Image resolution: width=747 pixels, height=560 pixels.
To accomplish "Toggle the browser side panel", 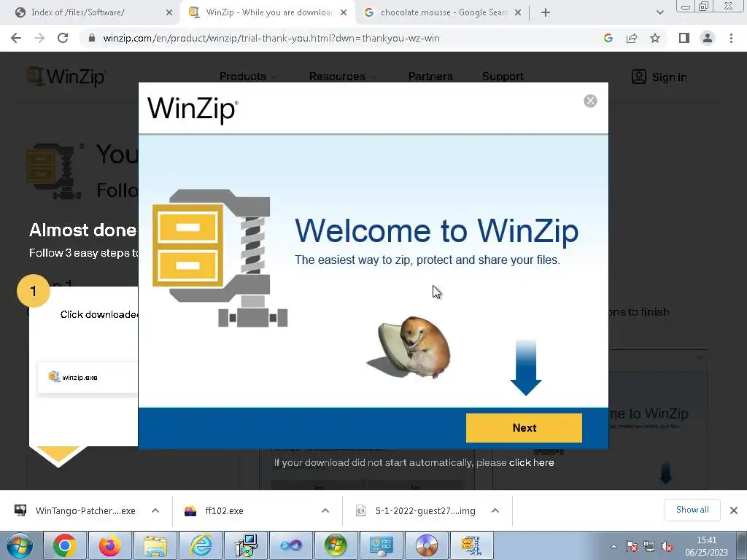I will (x=684, y=38).
